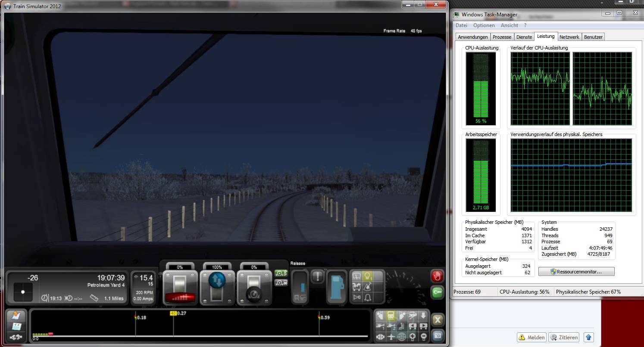
Task: Ring the bell icon in the HUD
Action: [368, 297]
